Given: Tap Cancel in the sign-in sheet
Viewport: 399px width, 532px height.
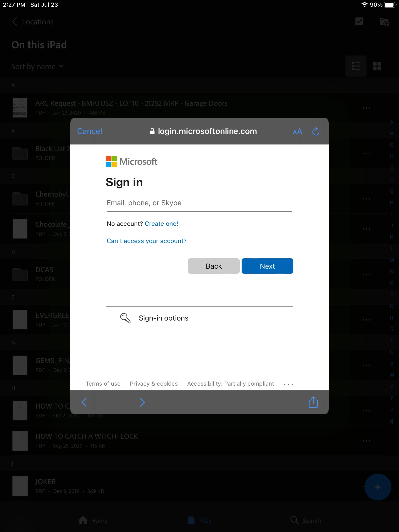Looking at the screenshot, I should 89,131.
